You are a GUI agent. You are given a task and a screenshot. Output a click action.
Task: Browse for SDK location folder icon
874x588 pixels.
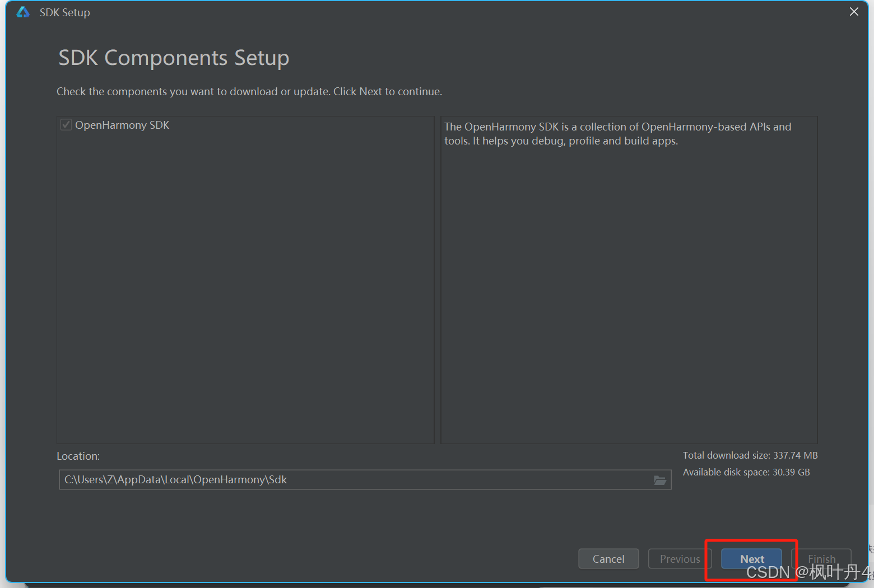(x=660, y=480)
